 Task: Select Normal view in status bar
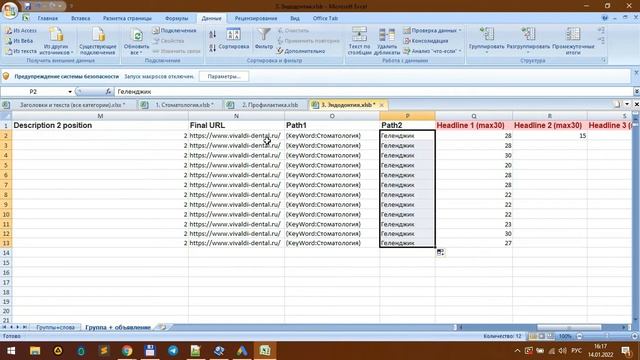[x=533, y=336]
